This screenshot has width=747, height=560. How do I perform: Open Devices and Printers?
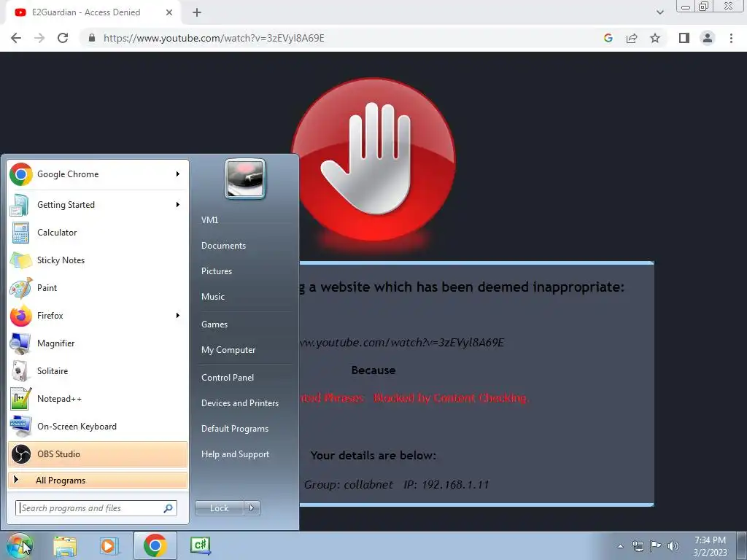pos(239,402)
